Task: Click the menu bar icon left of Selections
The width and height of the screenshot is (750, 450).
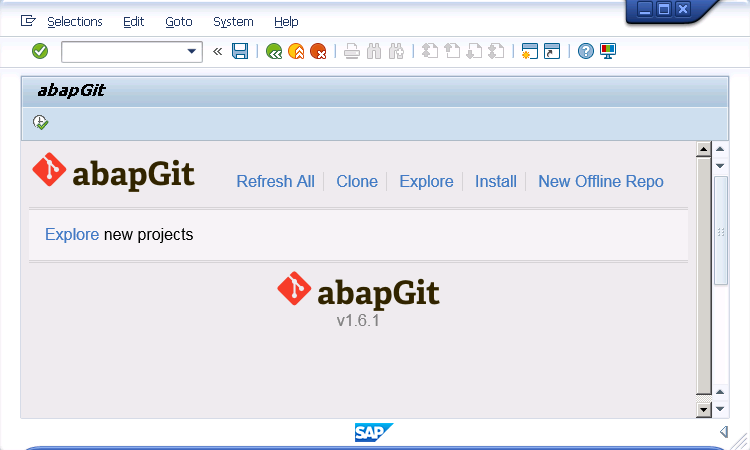Action: click(28, 21)
